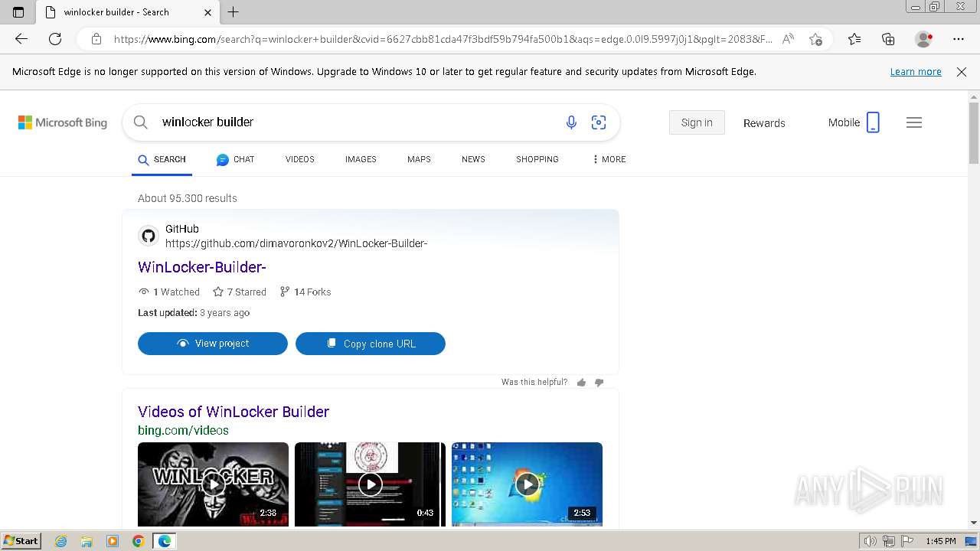Play the 2:53 Windows desktop video
980x551 pixels.
pyautogui.click(x=527, y=484)
